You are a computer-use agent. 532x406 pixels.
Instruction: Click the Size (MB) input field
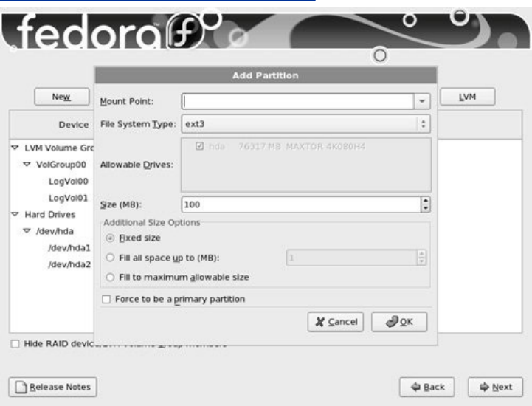pos(301,204)
